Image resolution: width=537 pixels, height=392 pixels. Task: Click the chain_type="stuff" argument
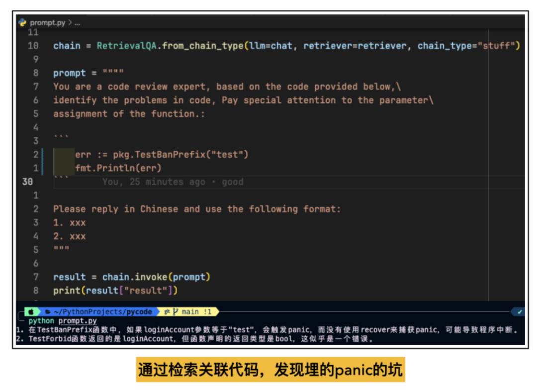[466, 46]
